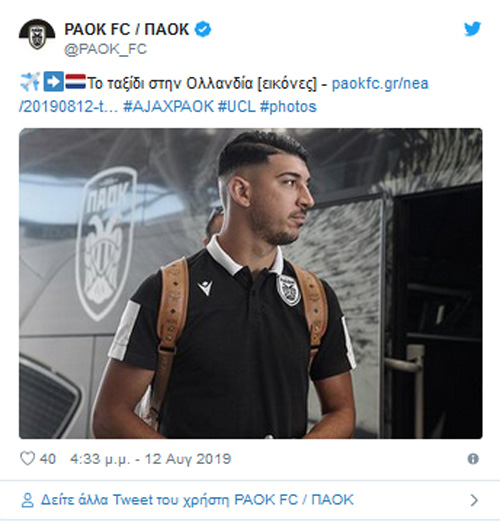
Task: Open the @PAOK_FC handle link
Action: tap(105, 49)
